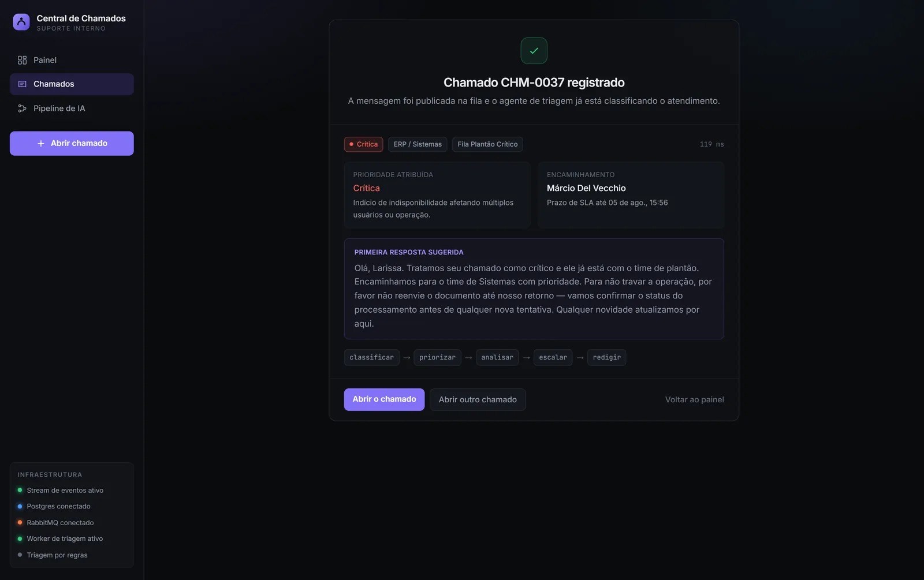This screenshot has height=580, width=924.
Task: Click the redigir pipeline step chip
Action: (606, 358)
